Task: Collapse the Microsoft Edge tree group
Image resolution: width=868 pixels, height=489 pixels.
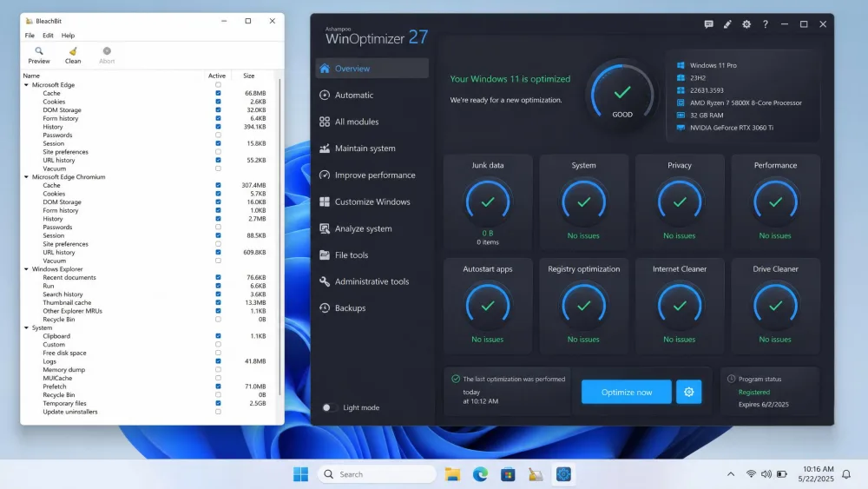Action: click(x=26, y=85)
